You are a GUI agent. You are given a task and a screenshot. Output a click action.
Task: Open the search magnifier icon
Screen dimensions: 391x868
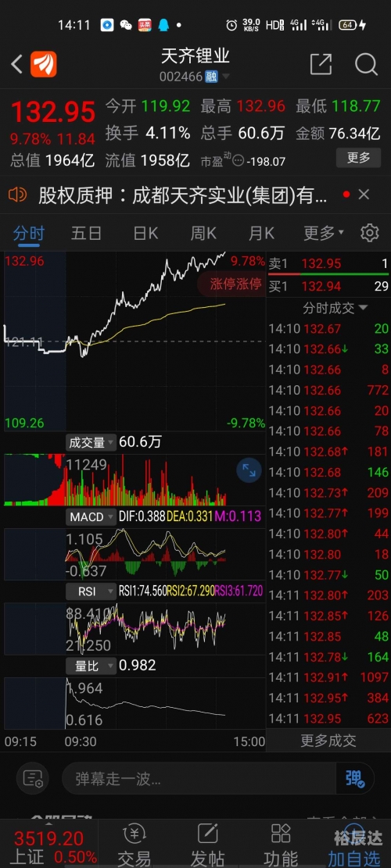(366, 64)
